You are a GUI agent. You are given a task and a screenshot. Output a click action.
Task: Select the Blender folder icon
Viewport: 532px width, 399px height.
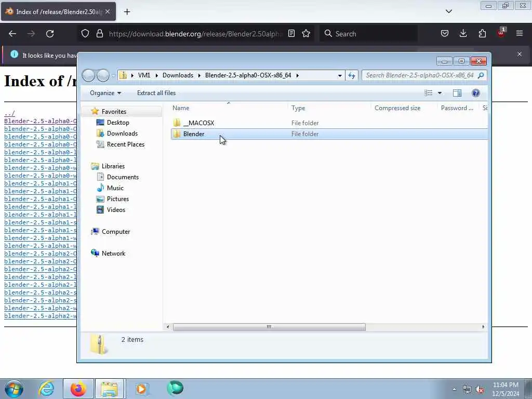[x=177, y=134]
